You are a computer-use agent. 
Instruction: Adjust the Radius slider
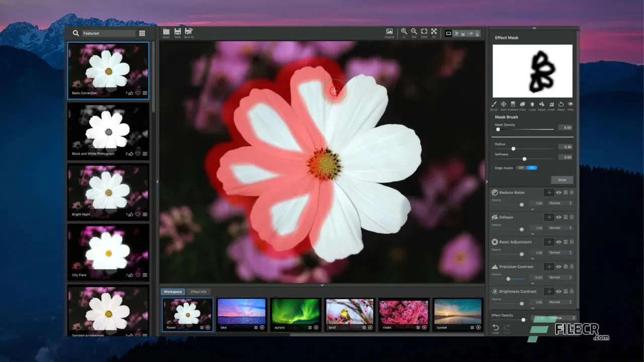tap(525, 148)
